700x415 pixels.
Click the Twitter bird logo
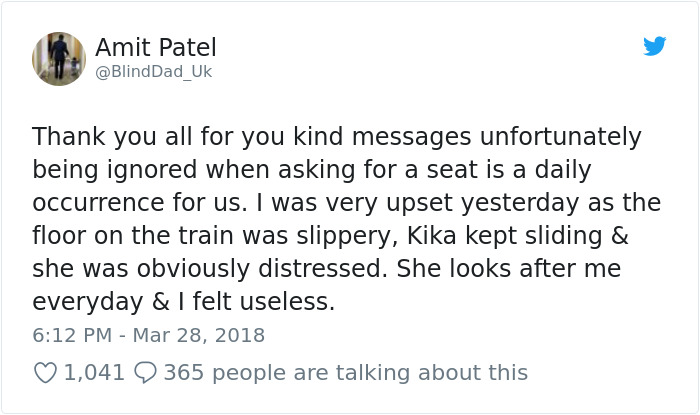[655, 46]
